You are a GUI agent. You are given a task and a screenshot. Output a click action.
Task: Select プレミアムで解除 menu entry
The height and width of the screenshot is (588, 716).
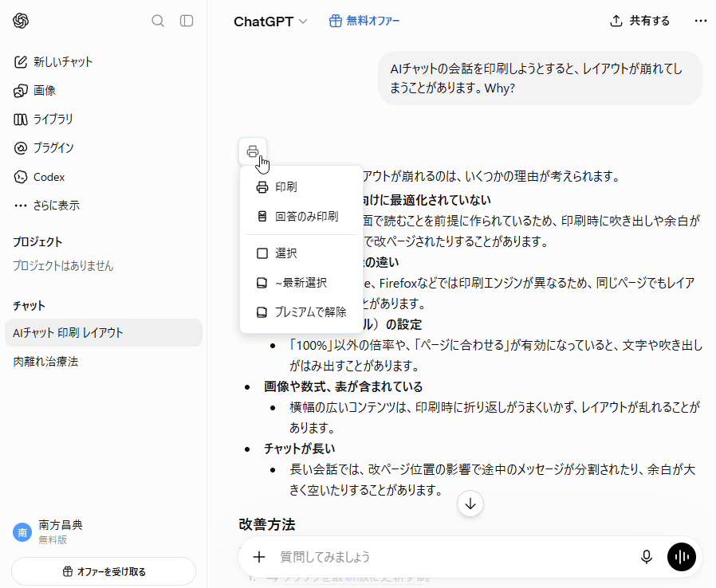click(x=301, y=312)
